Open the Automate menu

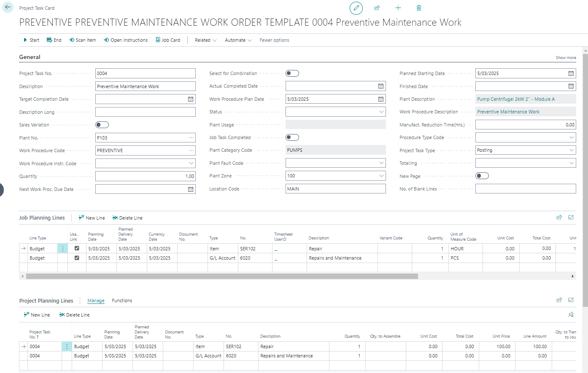tap(238, 40)
